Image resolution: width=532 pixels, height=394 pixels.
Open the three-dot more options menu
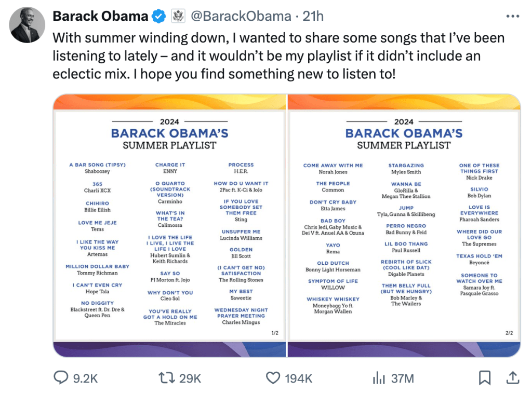(512, 17)
